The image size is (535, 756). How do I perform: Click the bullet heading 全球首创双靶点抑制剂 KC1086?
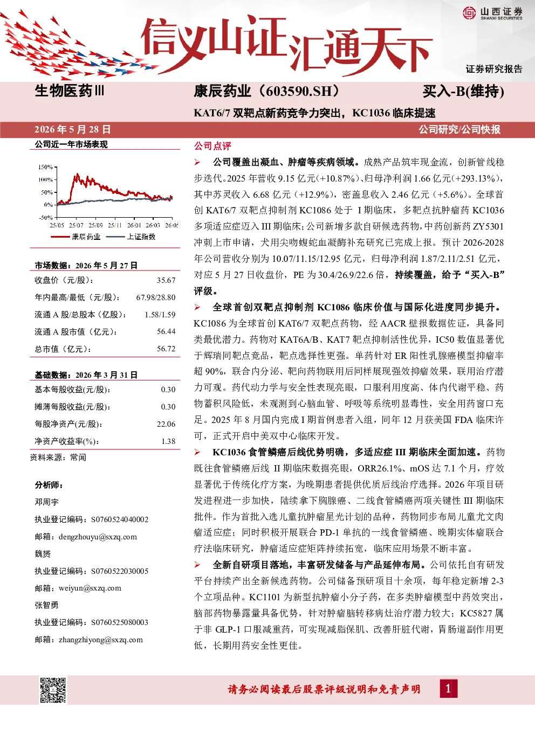[280, 307]
